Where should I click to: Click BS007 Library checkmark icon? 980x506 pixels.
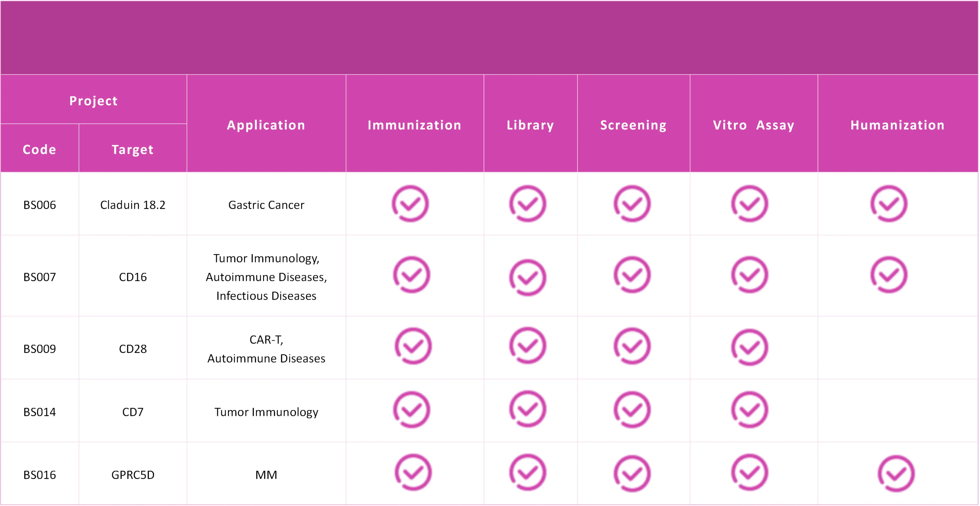tap(528, 278)
